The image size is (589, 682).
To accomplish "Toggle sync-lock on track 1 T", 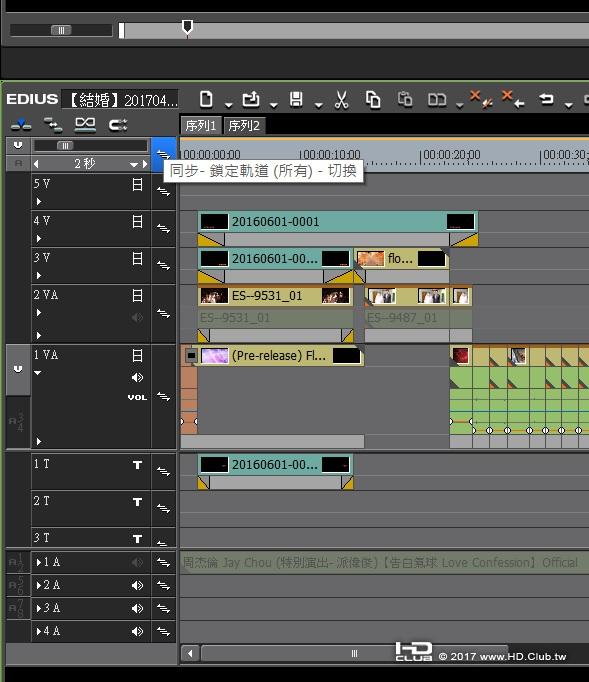I will click(x=164, y=471).
